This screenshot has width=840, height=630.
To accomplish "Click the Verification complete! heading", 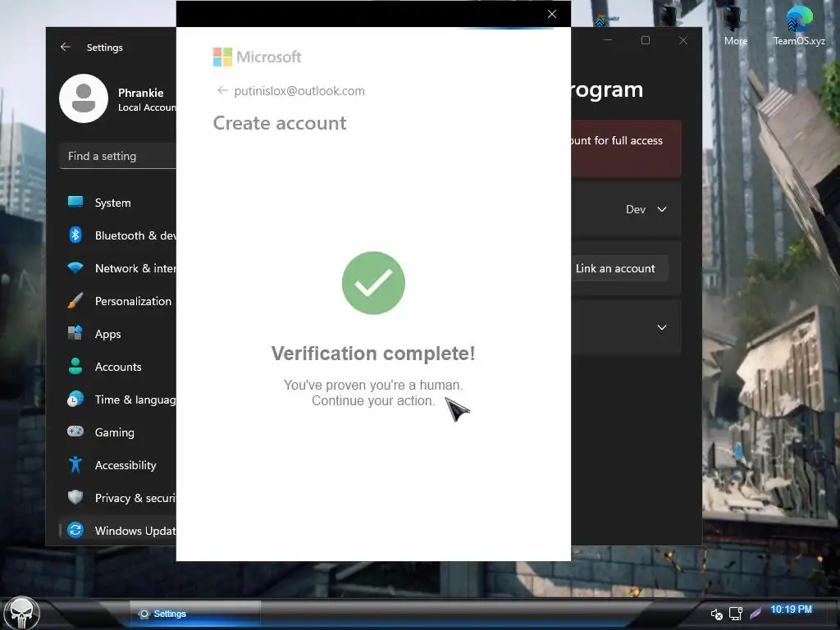I will coord(373,354).
